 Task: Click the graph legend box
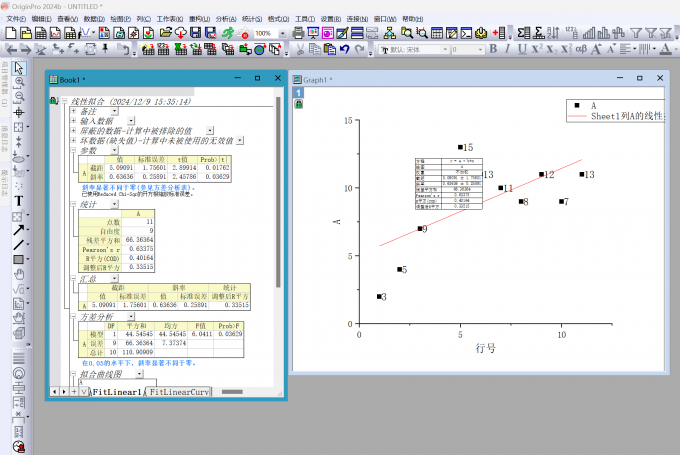(x=615, y=111)
